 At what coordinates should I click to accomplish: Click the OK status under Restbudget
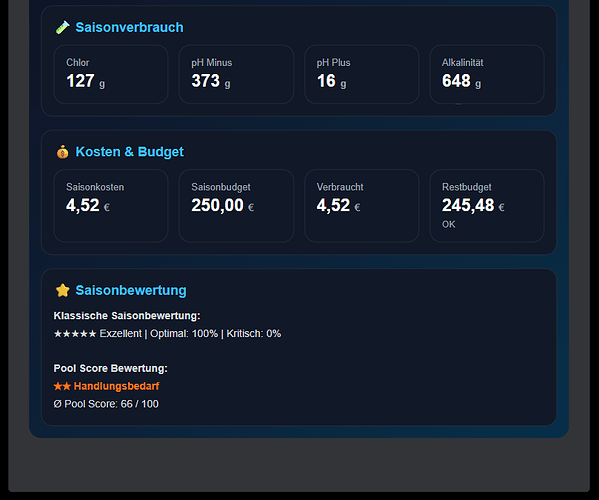(x=448, y=224)
